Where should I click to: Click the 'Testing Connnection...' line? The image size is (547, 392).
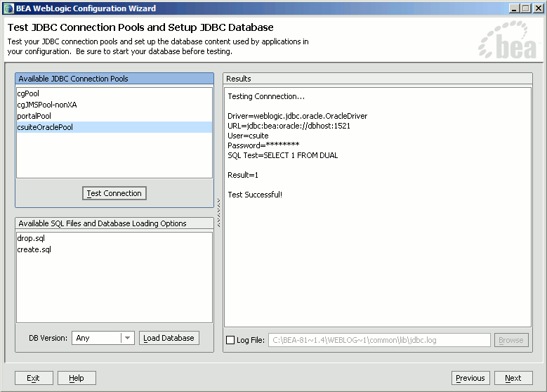[x=266, y=96]
